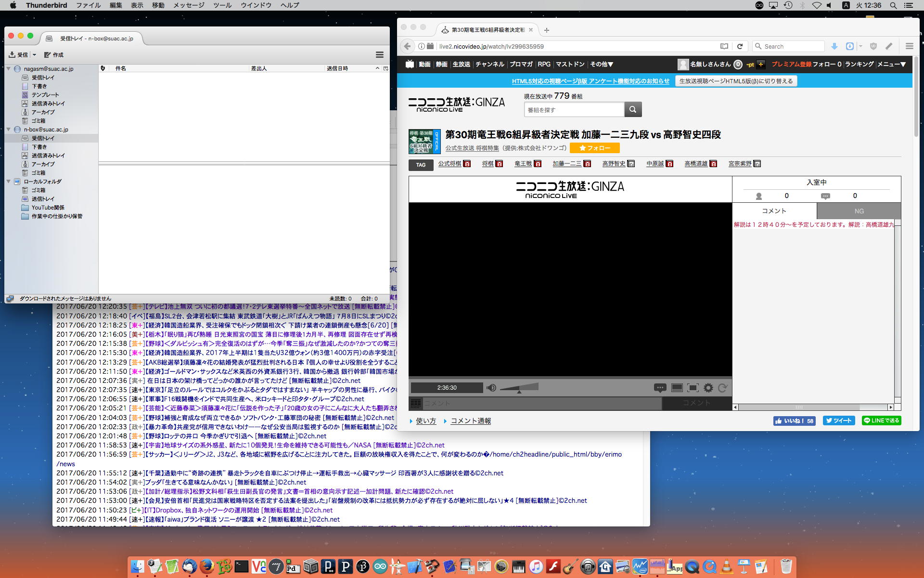
Task: Reload the player with refresh arrow
Action: [722, 388]
